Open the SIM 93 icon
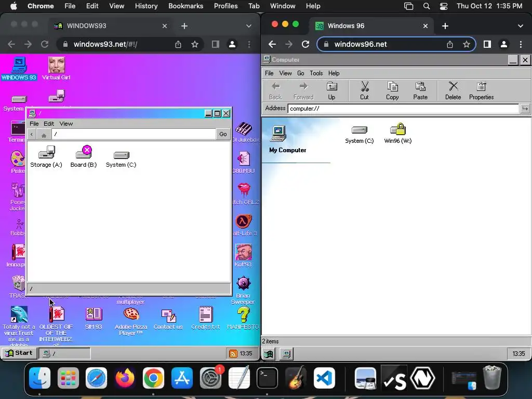Image resolution: width=532 pixels, height=399 pixels. pyautogui.click(x=94, y=318)
